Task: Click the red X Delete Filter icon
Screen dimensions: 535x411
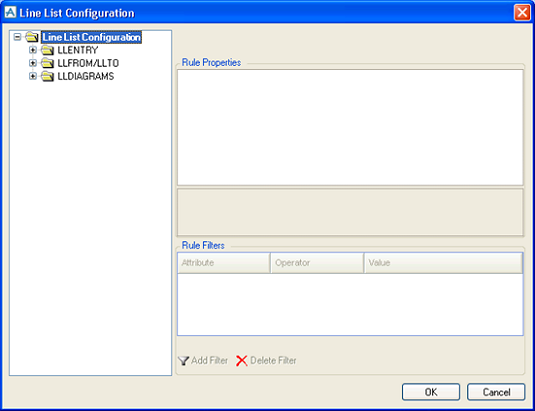Action: [x=242, y=361]
